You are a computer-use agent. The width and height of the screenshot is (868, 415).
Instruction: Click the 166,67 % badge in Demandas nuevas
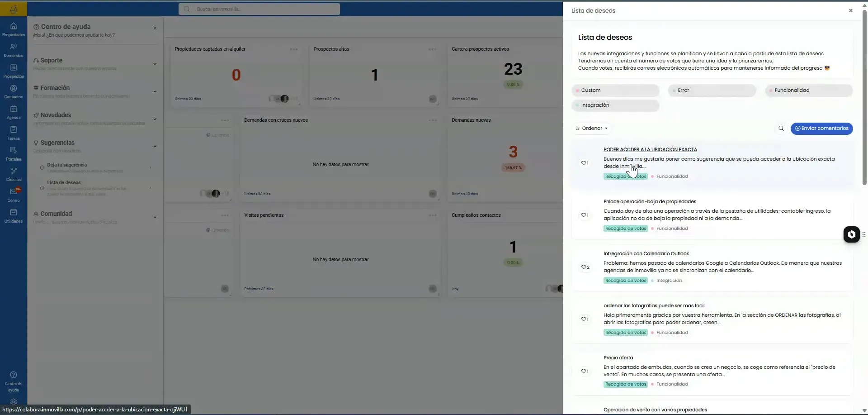tap(513, 168)
